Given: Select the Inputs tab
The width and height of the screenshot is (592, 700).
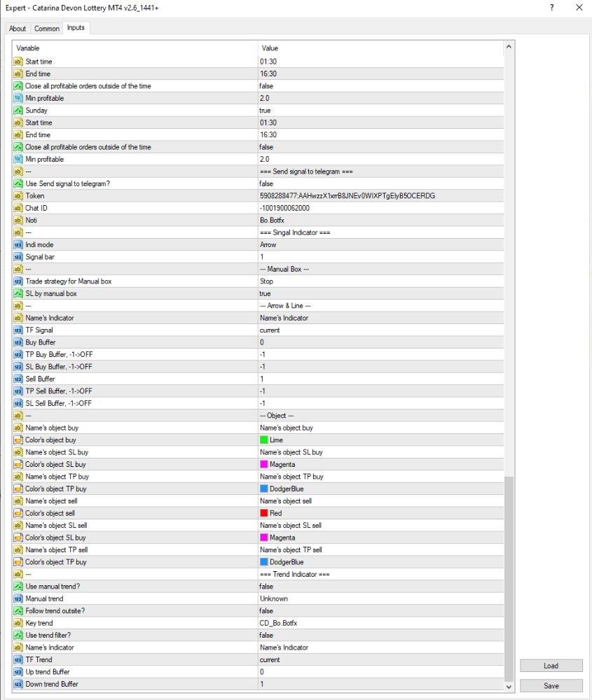Looking at the screenshot, I should [x=76, y=28].
